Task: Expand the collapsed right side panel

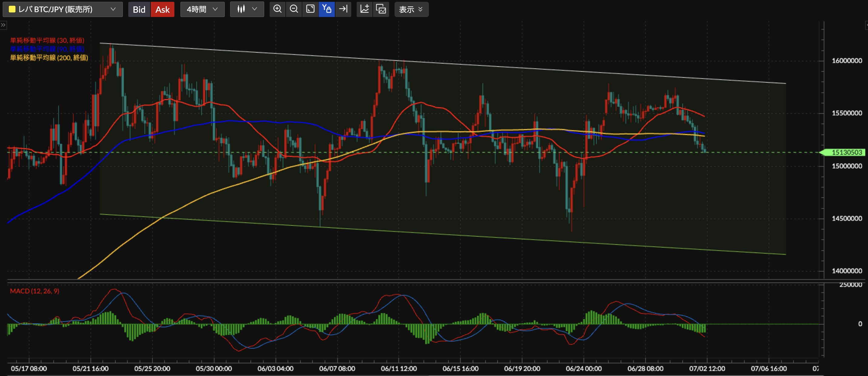Action: click(x=866, y=25)
